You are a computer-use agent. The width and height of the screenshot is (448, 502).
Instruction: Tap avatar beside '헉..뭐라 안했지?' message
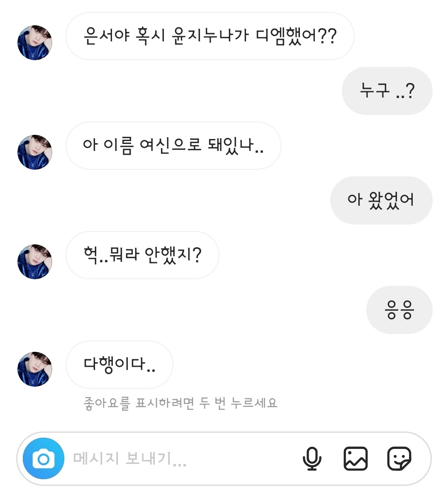(35, 262)
